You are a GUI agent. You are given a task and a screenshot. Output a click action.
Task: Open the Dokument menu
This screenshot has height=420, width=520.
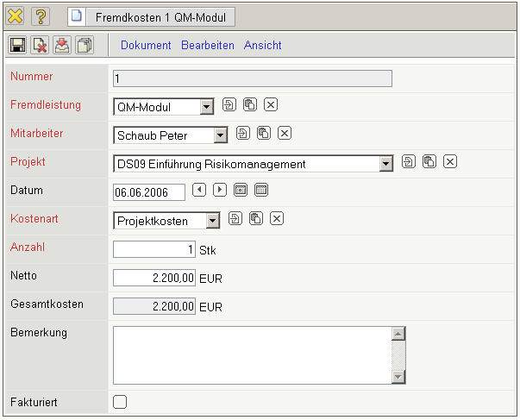click(x=146, y=45)
